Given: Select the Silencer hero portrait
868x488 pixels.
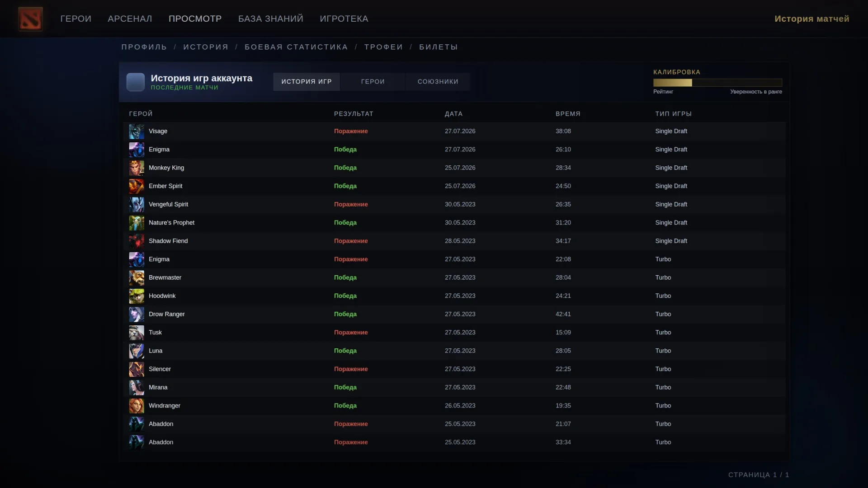Looking at the screenshot, I should coord(137,369).
